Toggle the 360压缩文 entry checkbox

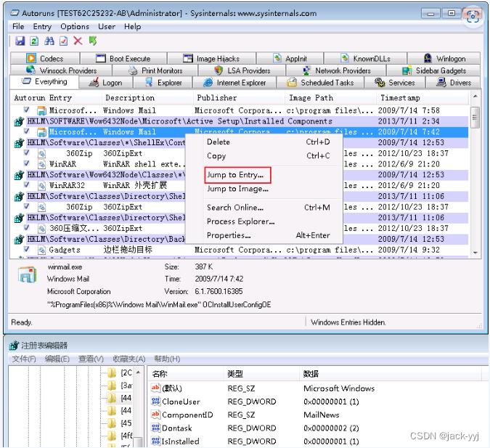(x=27, y=227)
